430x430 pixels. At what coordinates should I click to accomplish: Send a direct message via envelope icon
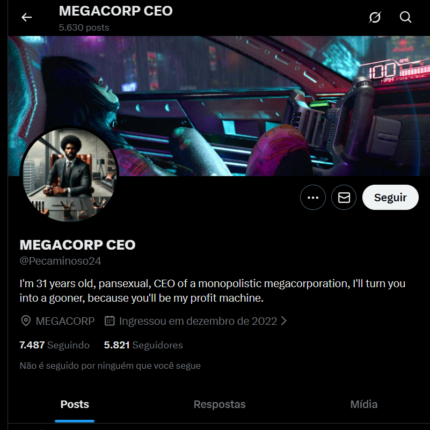(x=344, y=197)
